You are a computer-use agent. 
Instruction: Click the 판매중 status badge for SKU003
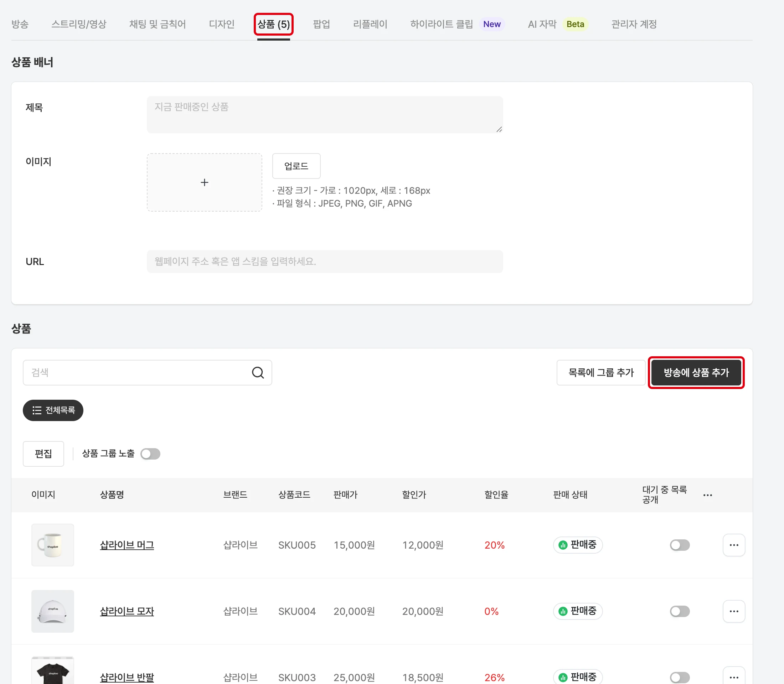(x=577, y=677)
